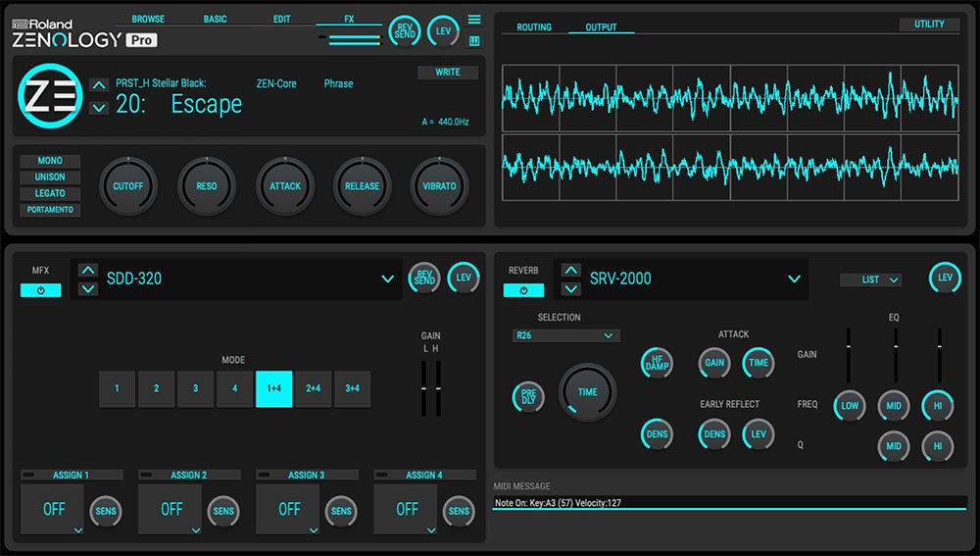980x556 pixels.
Task: Click the ZEN-Core label
Action: [x=276, y=83]
